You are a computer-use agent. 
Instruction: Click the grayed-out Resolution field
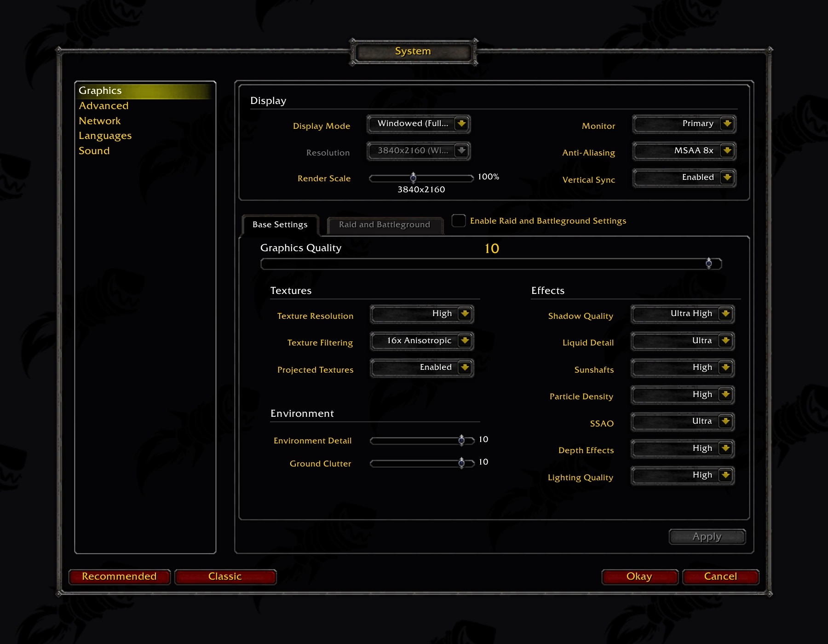(x=418, y=151)
